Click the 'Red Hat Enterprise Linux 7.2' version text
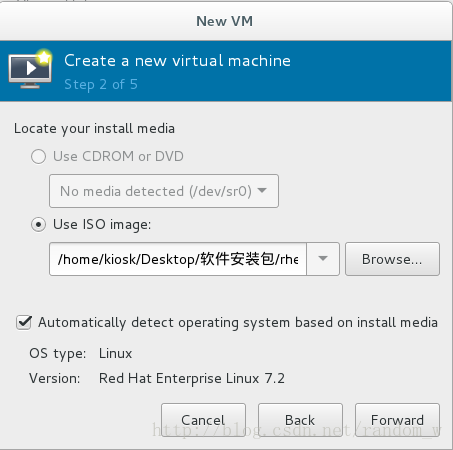The image size is (453, 450). (x=192, y=378)
